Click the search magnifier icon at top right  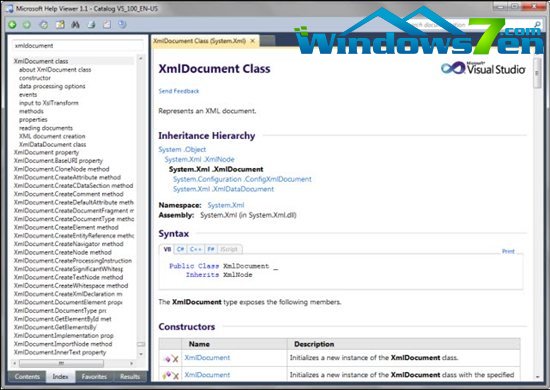coord(537,24)
